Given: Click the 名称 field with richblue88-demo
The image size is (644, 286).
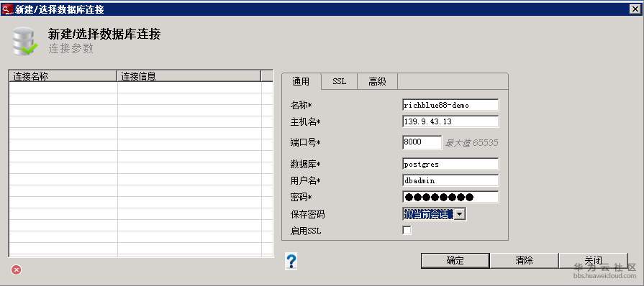Looking at the screenshot, I should 450,105.
